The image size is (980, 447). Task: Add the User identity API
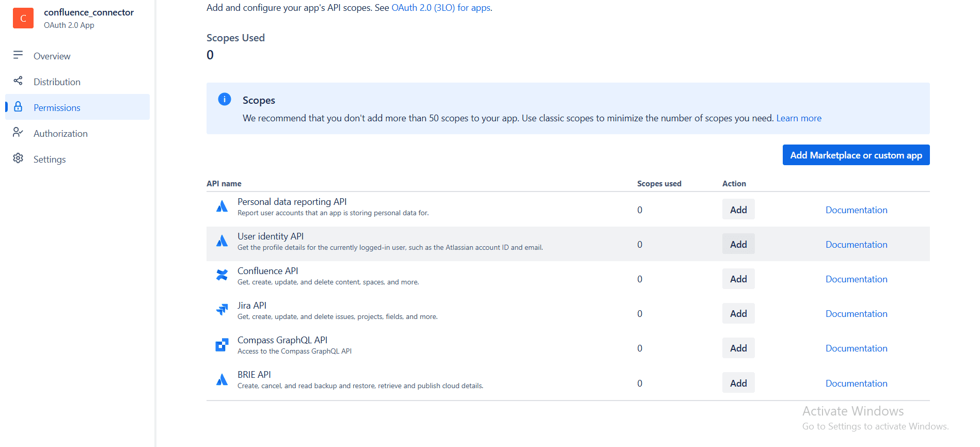click(x=738, y=244)
